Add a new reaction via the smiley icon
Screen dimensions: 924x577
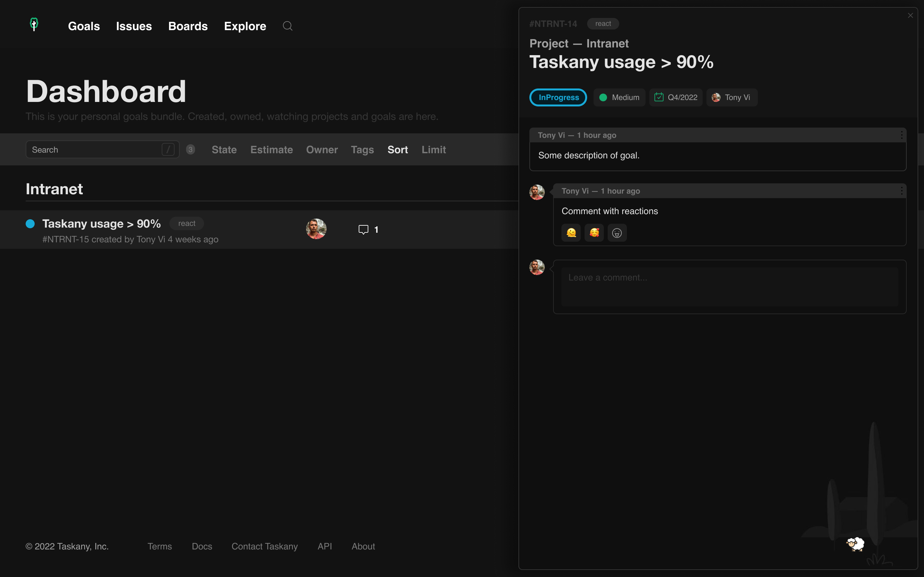pos(617,232)
